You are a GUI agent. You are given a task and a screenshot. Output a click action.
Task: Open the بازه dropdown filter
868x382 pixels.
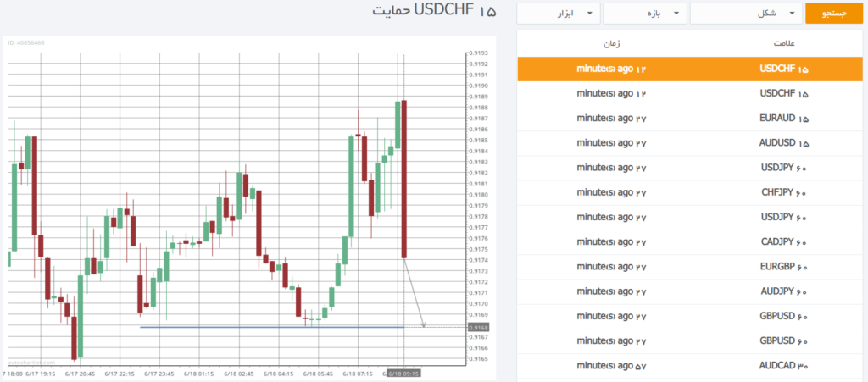click(645, 14)
